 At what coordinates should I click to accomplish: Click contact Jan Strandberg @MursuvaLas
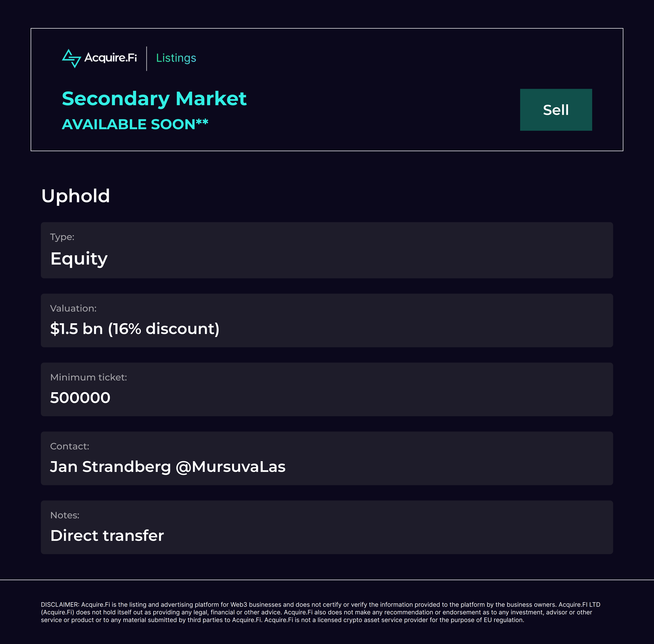coord(167,467)
